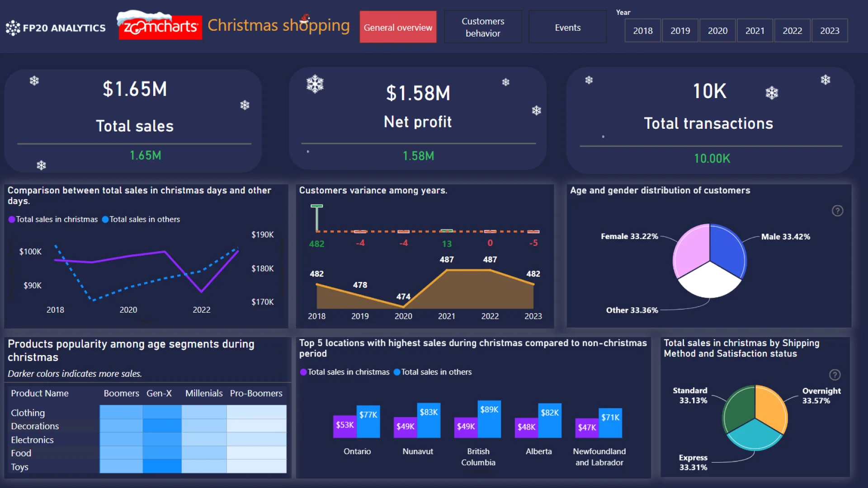Click the Express 33.31% label
868x488 pixels.
click(693, 462)
